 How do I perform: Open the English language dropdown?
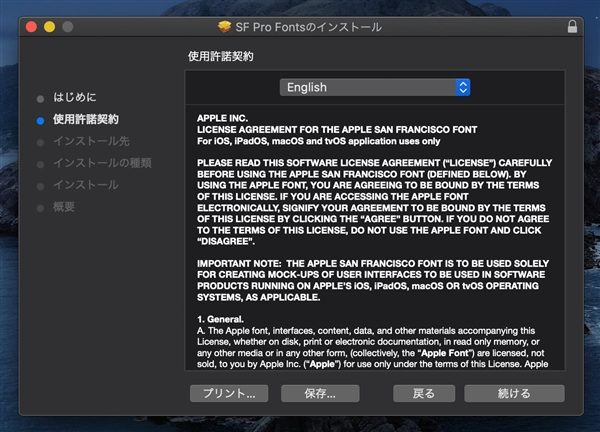point(375,87)
